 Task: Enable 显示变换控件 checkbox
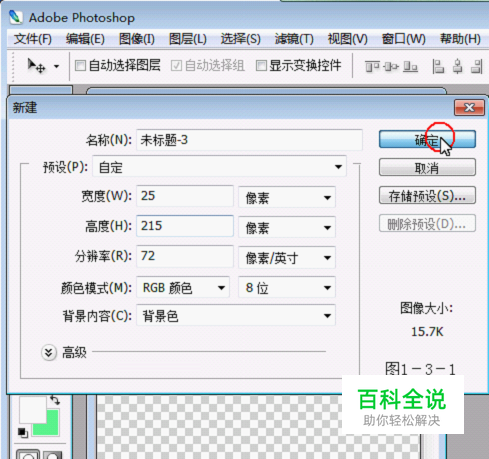pyautogui.click(x=261, y=66)
